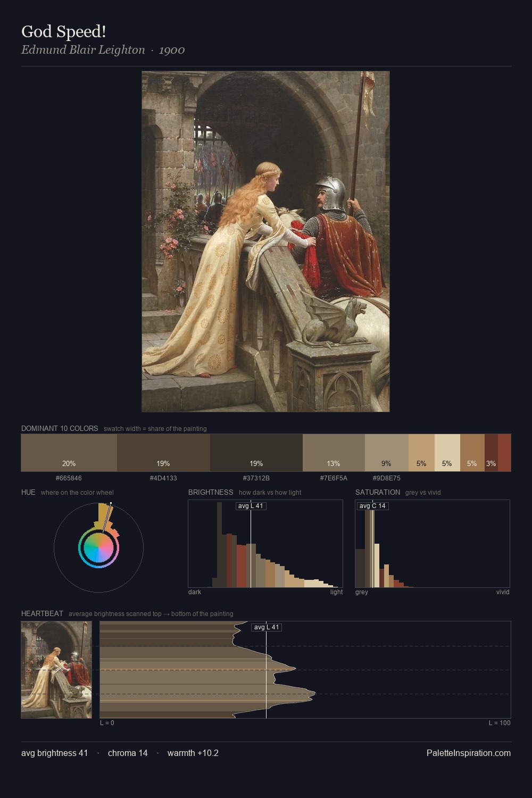Click the HUE section heading
The width and height of the screenshot is (532, 798).
point(28,492)
